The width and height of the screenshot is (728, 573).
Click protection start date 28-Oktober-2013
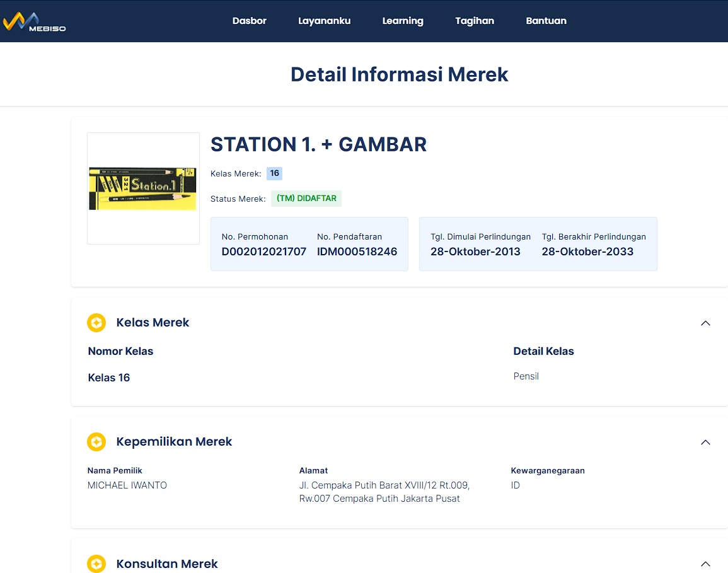point(475,252)
